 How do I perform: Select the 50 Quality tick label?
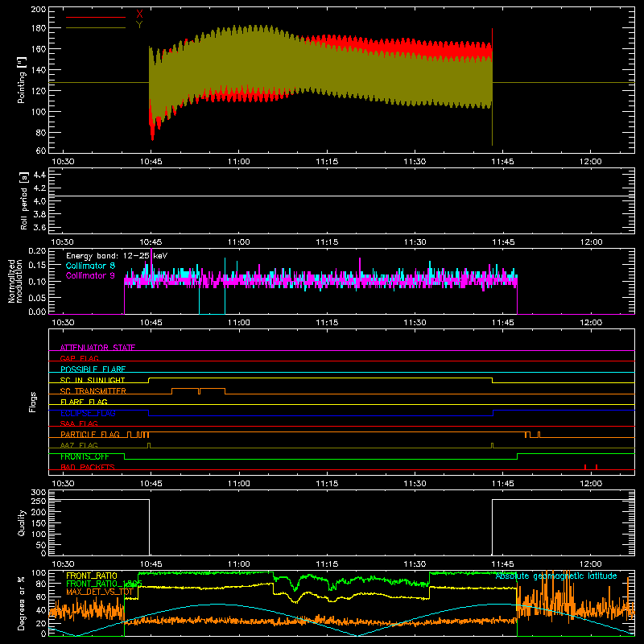41,546
